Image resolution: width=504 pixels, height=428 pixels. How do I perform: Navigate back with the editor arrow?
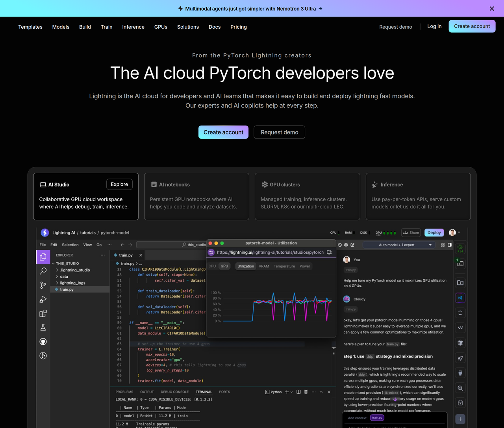122,245
